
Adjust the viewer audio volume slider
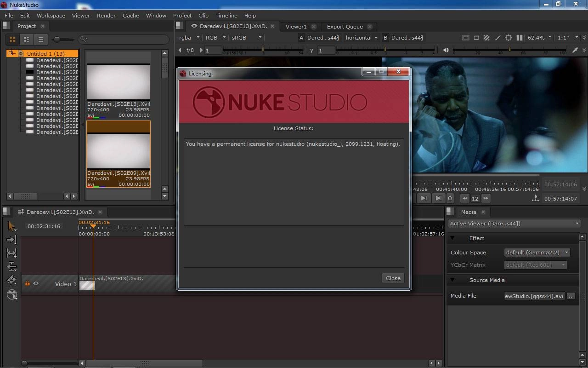tap(509, 50)
